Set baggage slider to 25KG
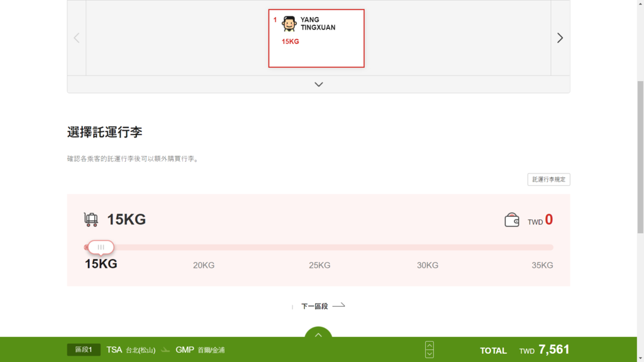Screen dimensions: 644x362 pyautogui.click(x=319, y=265)
